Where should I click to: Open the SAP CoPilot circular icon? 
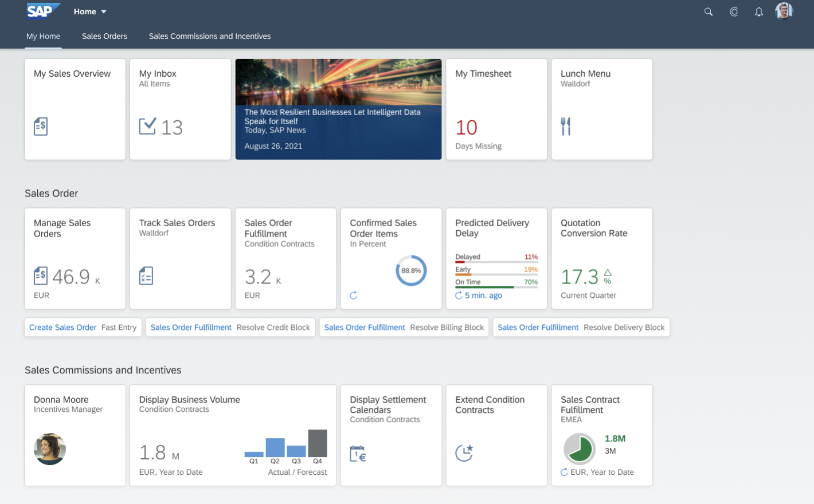click(734, 11)
